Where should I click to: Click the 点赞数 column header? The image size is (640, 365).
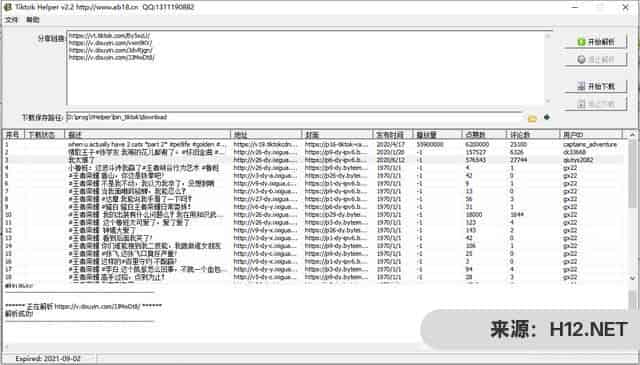tap(484, 134)
